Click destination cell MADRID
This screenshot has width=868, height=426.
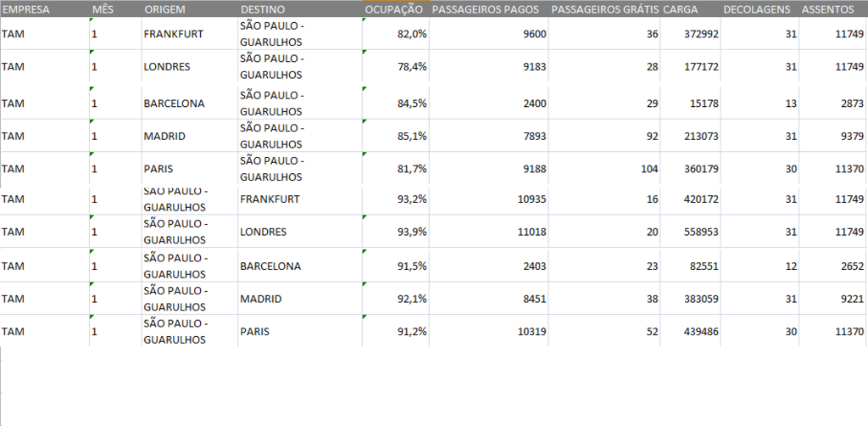coord(300,299)
